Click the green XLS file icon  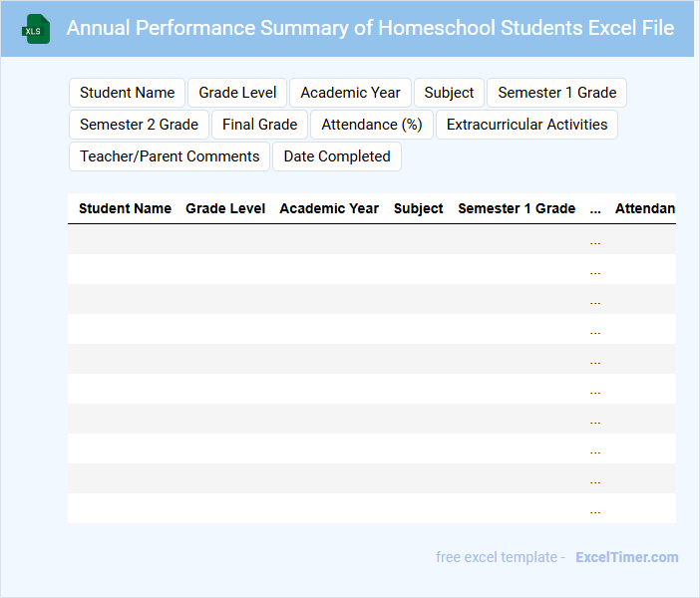37,29
